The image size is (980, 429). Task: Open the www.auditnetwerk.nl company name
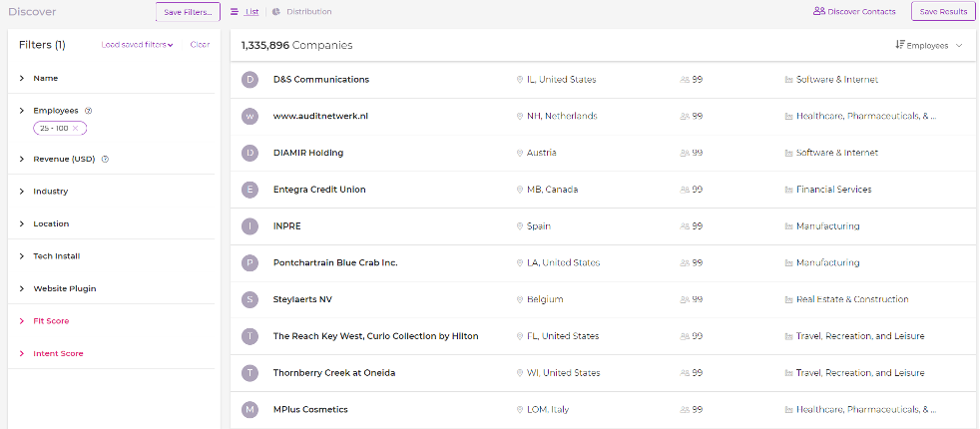(x=320, y=116)
